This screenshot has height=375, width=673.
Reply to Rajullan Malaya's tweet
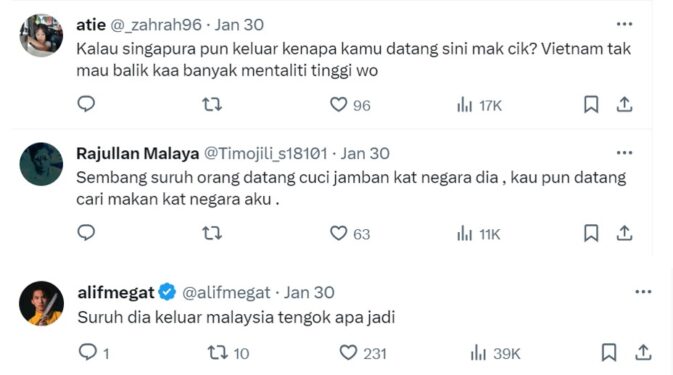coord(86,233)
